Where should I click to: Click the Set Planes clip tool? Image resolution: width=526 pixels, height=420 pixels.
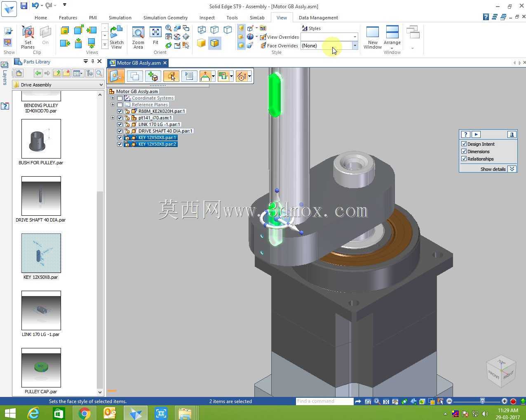pos(28,37)
